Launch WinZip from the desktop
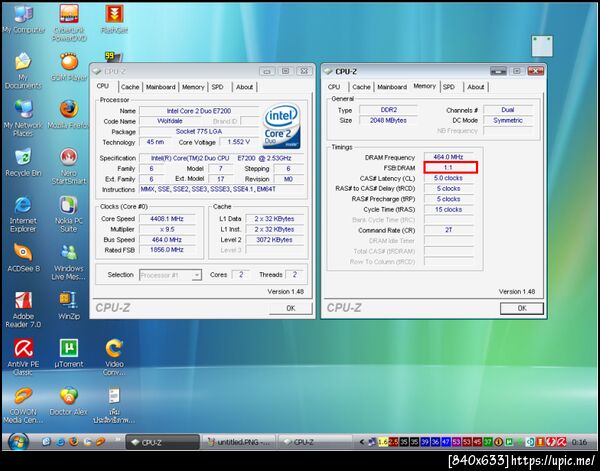This screenshot has width=600, height=471. pos(69,305)
